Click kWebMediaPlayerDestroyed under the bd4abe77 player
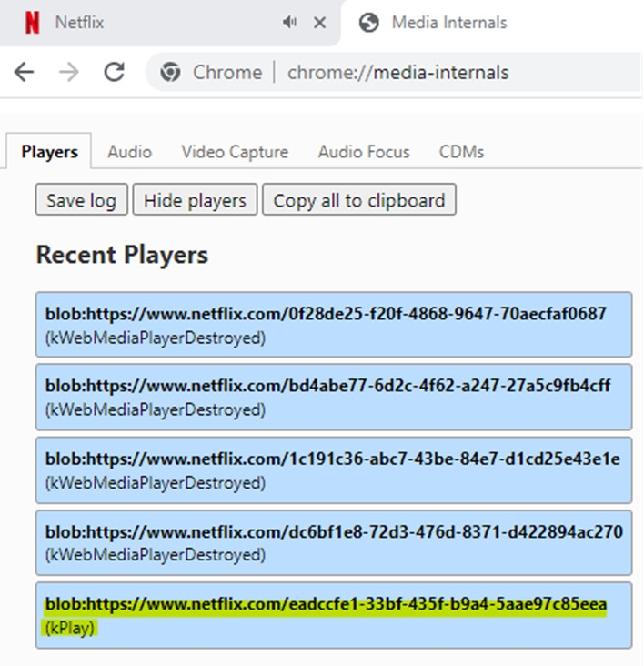This screenshot has width=644, height=666. [156, 409]
